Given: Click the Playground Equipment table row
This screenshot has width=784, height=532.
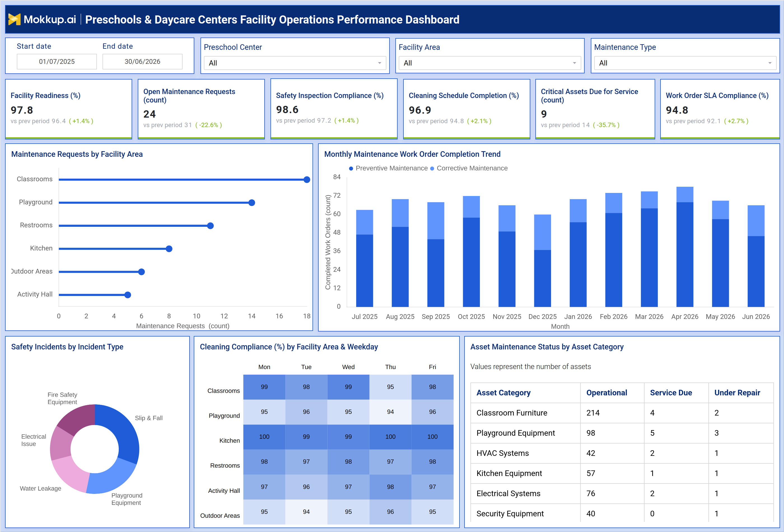Looking at the screenshot, I should [622, 433].
